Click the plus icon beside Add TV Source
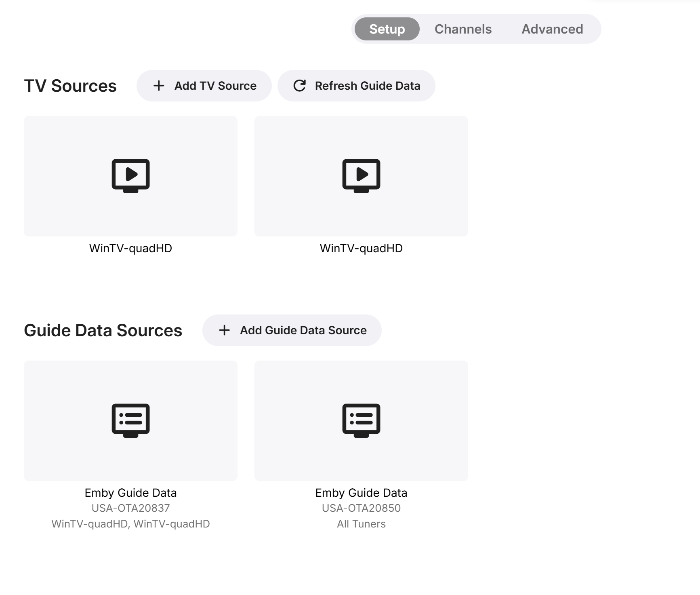 tap(159, 86)
